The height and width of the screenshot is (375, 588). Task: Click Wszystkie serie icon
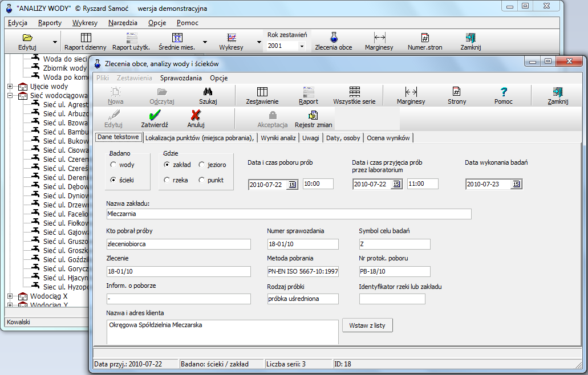point(354,92)
